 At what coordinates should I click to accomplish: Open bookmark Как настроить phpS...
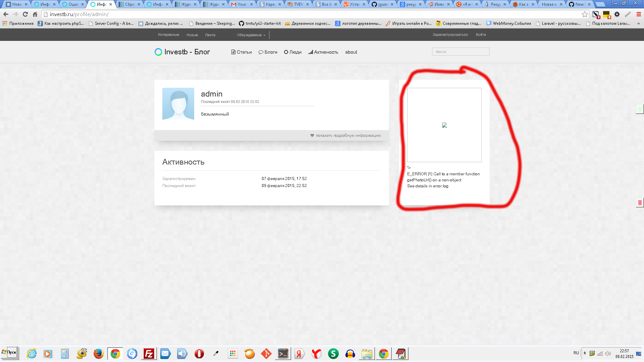61,23
